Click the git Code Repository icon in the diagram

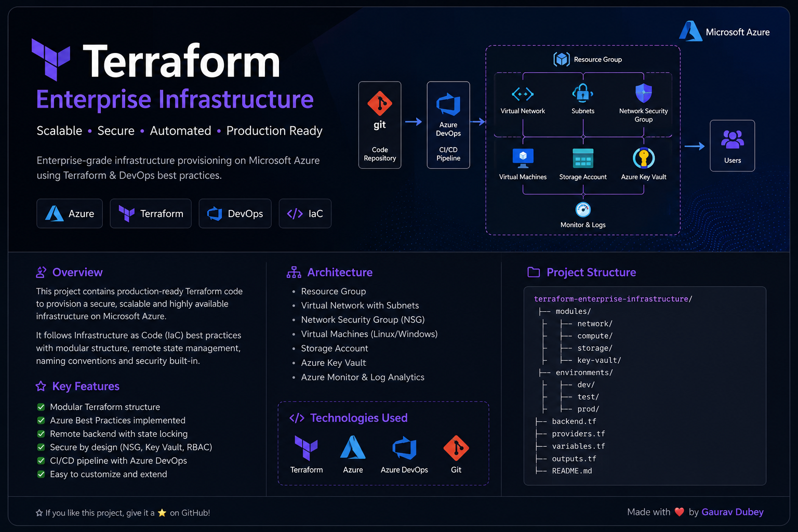point(380,103)
